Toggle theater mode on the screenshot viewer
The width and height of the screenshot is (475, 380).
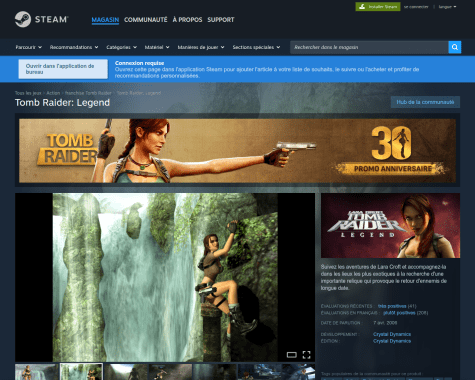(292, 355)
